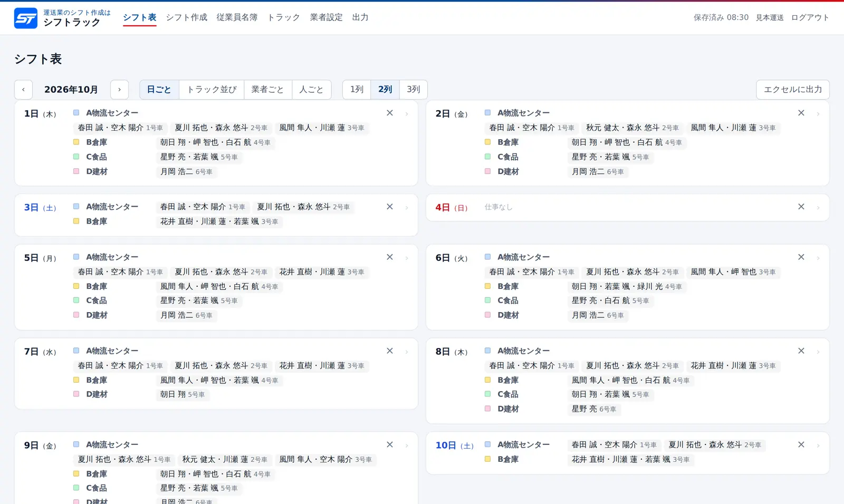Go to next month arrow
Screen dimensions: 844x504
(x=120, y=90)
